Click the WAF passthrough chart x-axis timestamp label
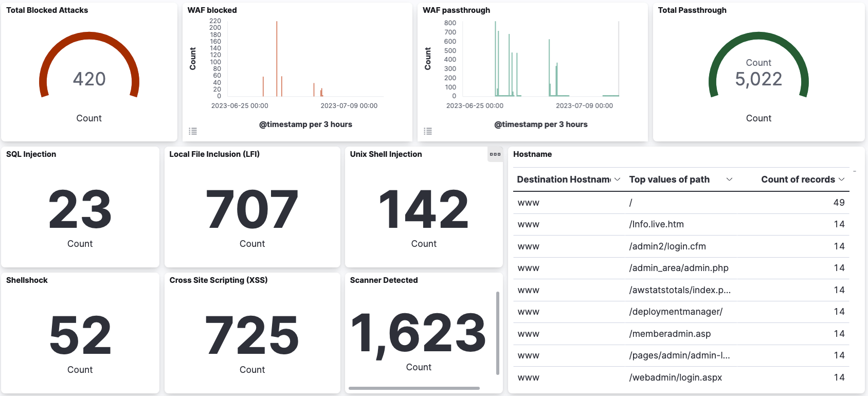This screenshot has height=396, width=868. (540, 124)
